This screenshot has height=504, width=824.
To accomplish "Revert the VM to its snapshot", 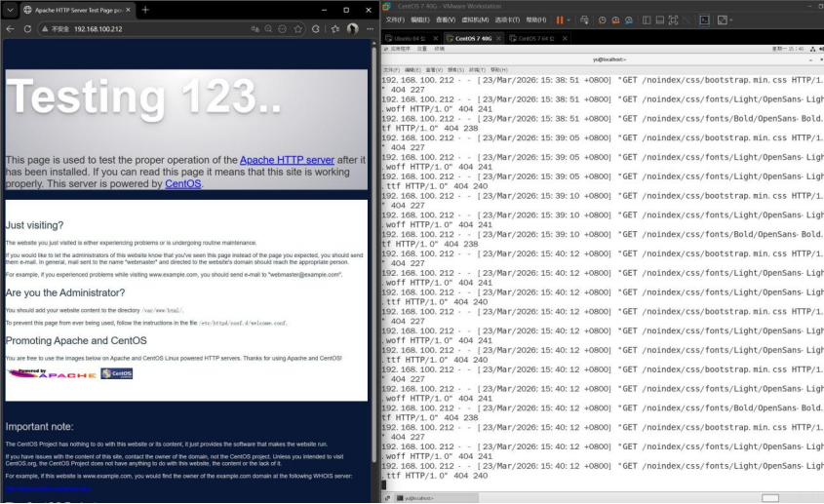I will pos(615,19).
